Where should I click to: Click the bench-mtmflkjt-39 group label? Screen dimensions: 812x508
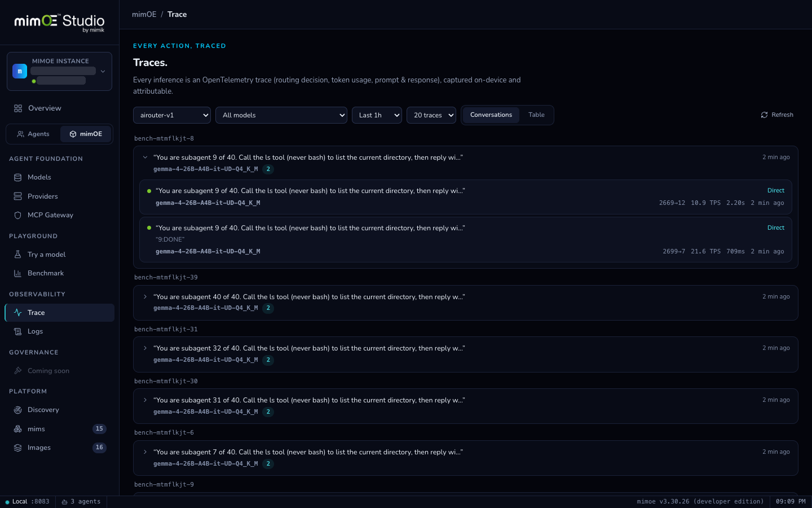pyautogui.click(x=166, y=278)
